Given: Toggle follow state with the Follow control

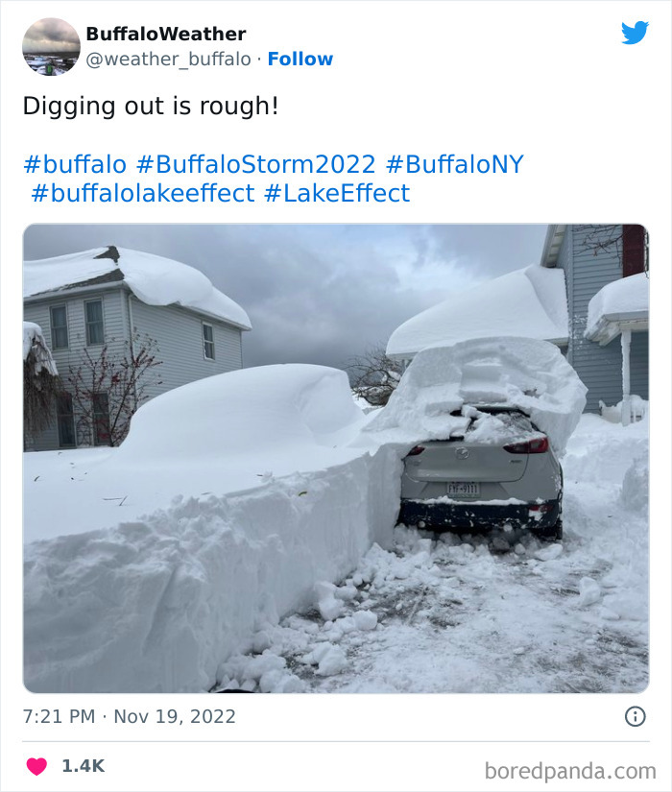Looking at the screenshot, I should tap(301, 60).
